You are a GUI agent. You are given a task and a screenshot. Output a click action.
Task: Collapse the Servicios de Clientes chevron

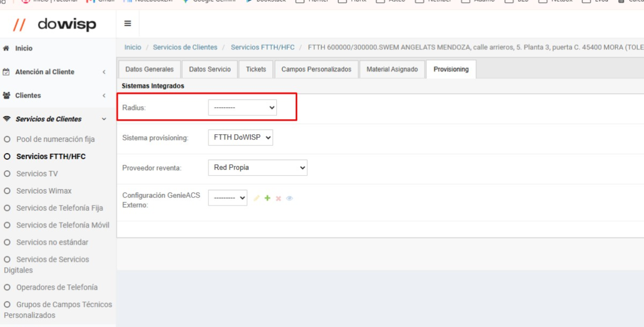click(x=104, y=119)
